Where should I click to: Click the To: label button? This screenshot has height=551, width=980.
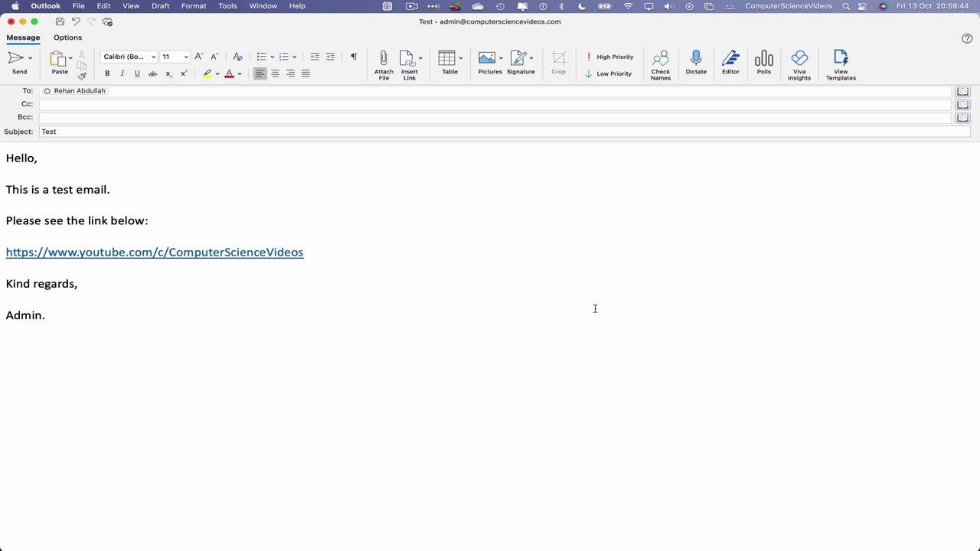click(28, 91)
